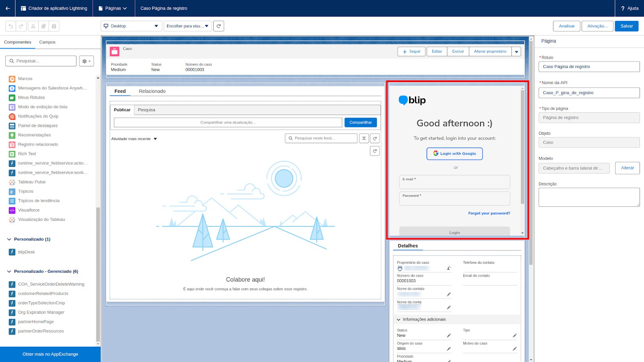Click the refresh canvas icon beside view selector

(219, 26)
